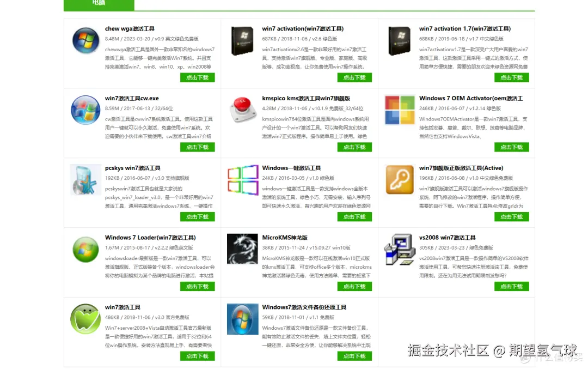Download vs2008 win7激活工具

click(x=511, y=286)
